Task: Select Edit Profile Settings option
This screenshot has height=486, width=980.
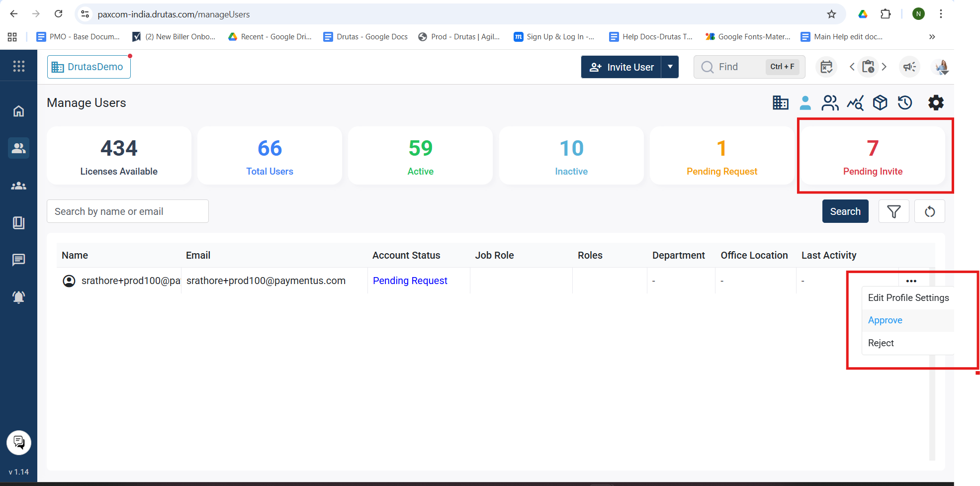Action: [x=908, y=297]
